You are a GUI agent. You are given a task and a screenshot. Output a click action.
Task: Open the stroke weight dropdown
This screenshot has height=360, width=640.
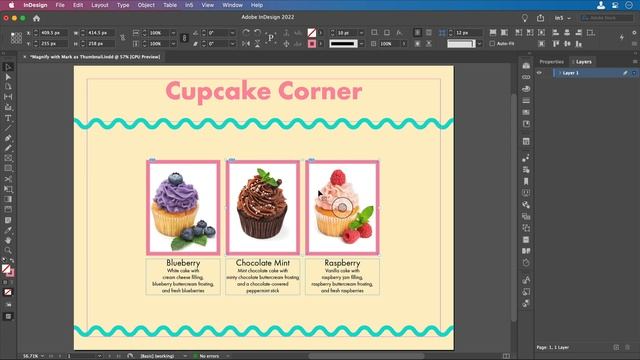pos(361,33)
